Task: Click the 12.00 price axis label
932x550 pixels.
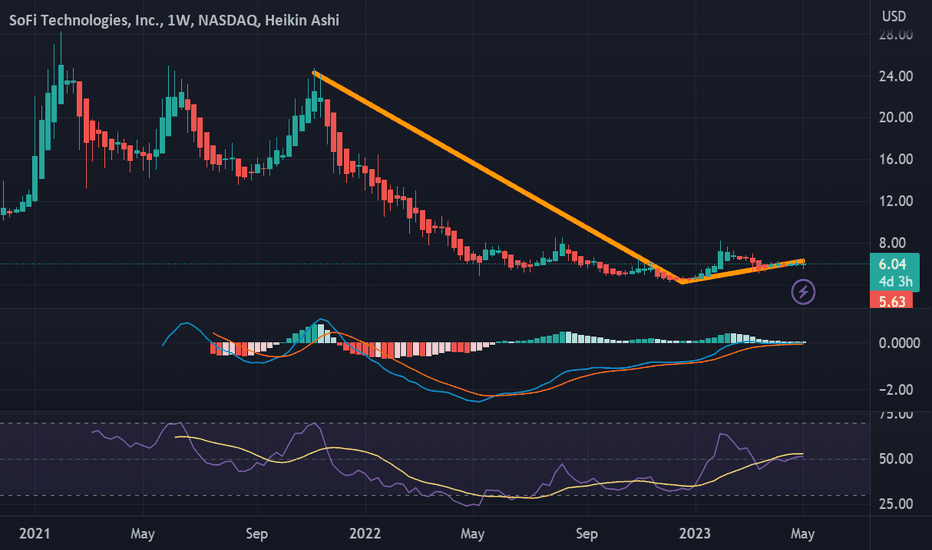Action: 896,201
